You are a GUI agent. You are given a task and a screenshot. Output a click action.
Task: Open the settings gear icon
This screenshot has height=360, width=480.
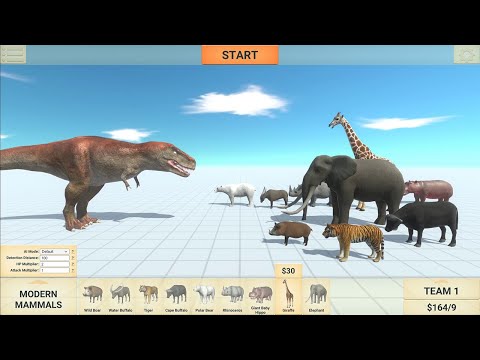point(466,55)
